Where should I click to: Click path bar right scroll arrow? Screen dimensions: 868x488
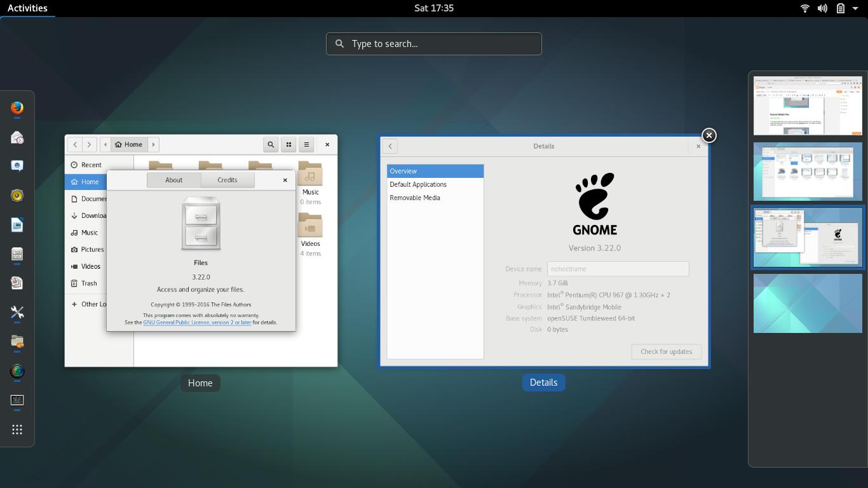[x=153, y=144]
